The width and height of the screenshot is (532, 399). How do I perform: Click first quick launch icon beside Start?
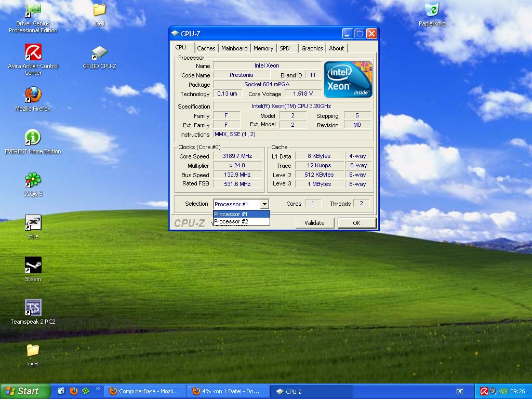pyautogui.click(x=61, y=391)
